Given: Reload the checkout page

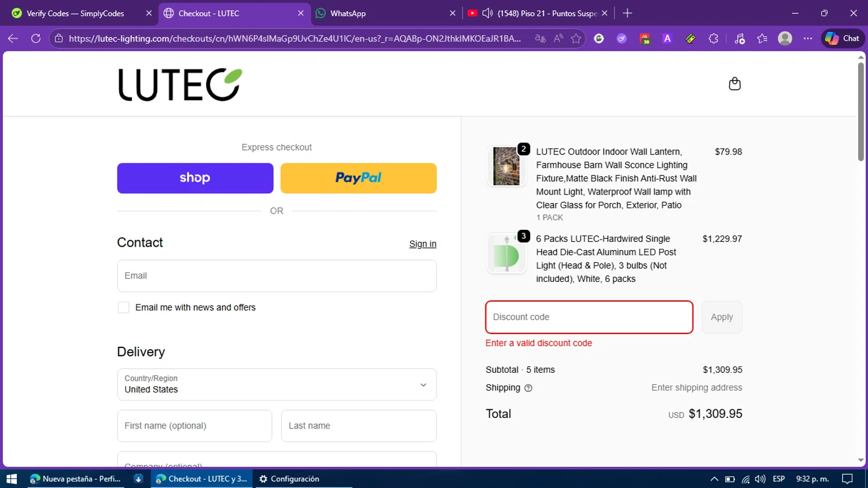Looking at the screenshot, I should [x=36, y=38].
